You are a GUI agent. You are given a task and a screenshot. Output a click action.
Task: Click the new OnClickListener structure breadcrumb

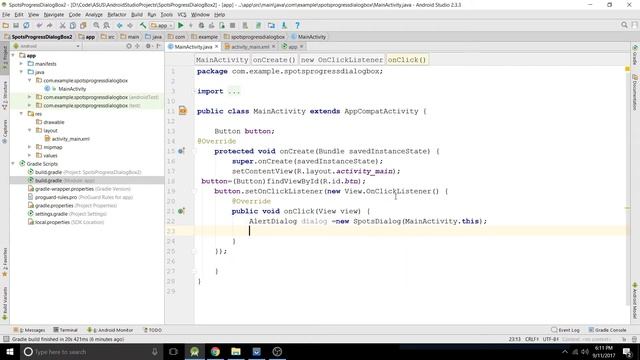coord(342,60)
